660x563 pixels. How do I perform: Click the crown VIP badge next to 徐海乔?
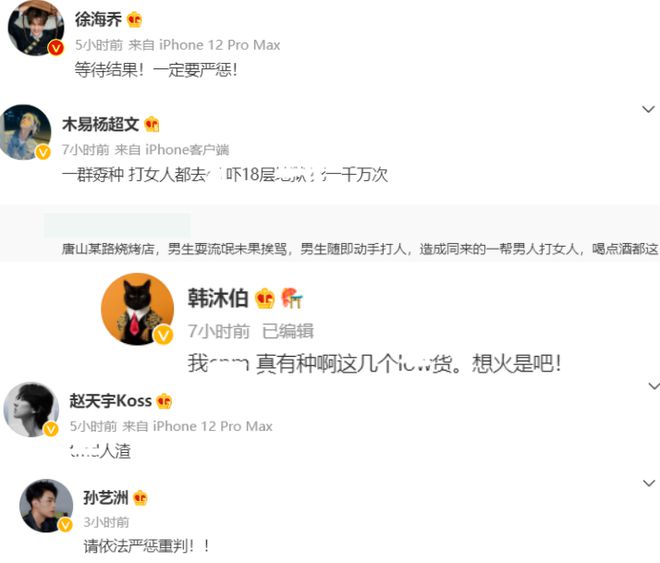pos(134,20)
